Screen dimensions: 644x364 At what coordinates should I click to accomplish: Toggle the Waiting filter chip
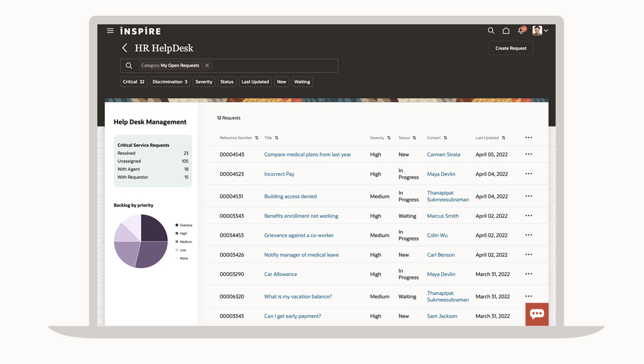302,81
